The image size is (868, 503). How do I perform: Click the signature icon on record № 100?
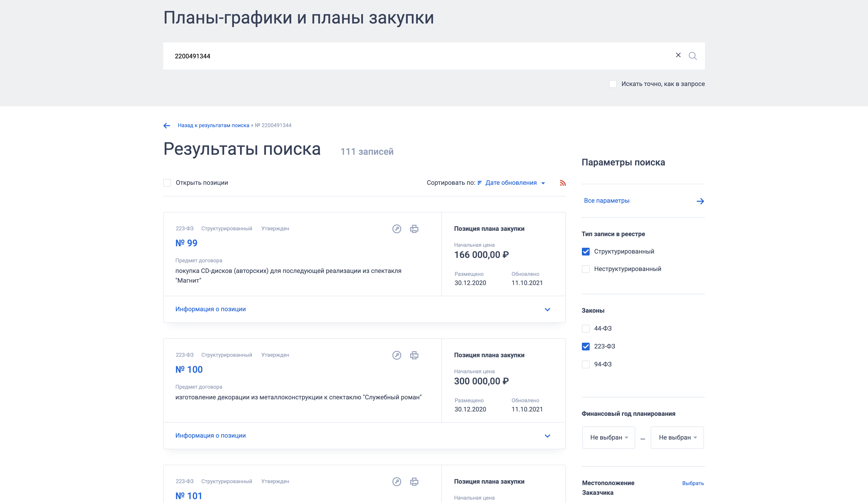397,355
